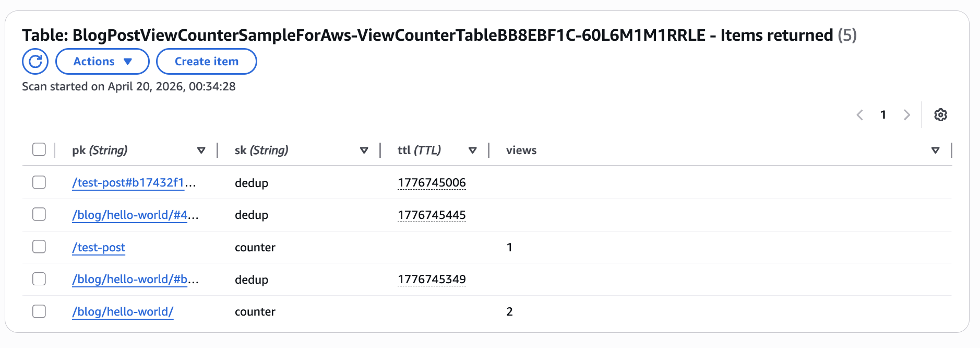
Task: Go to the next page of items
Action: point(907,114)
